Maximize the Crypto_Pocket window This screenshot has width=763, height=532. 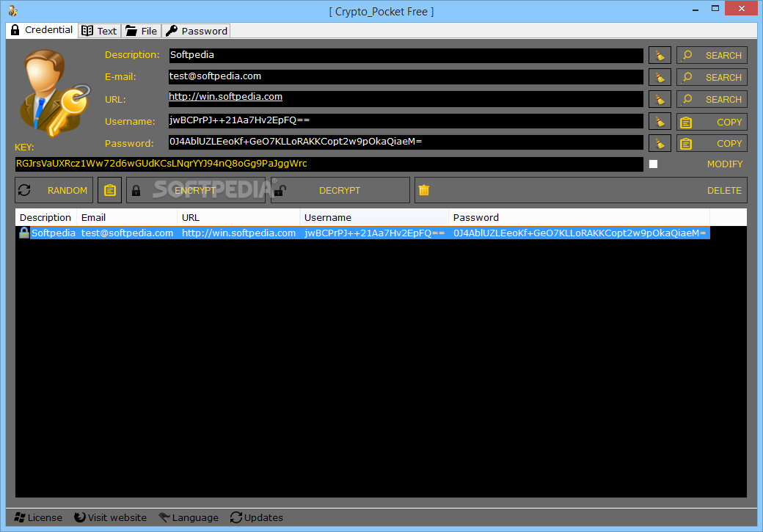pyautogui.click(x=715, y=9)
